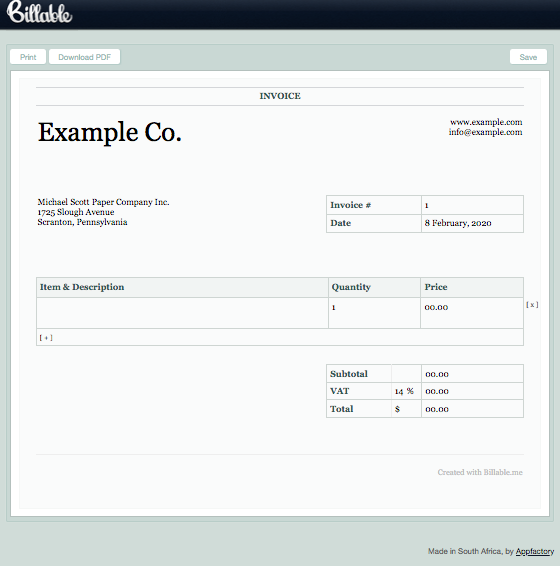The image size is (560, 566).
Task: Edit the line item quantity
Action: (x=374, y=313)
